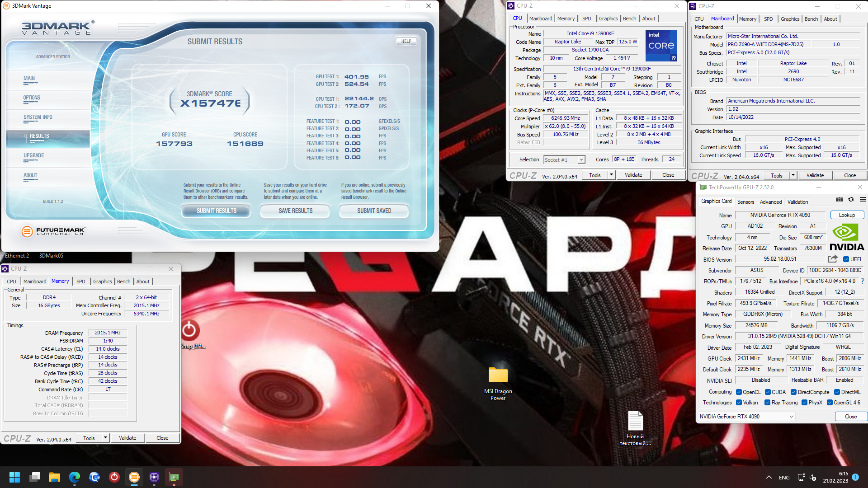Click the GPU Name field NVIDIA GeForce RTX 4090
Image resolution: width=868 pixels, height=488 pixels.
[x=780, y=215]
